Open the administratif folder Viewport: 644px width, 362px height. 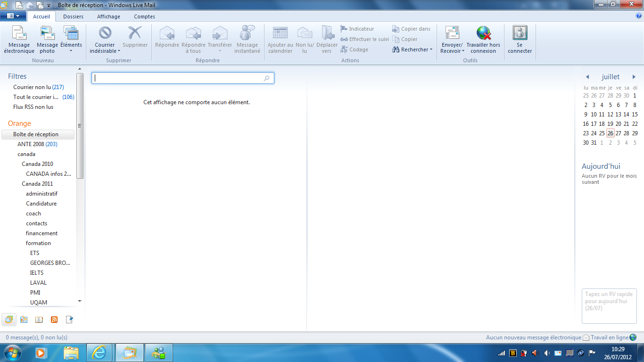(x=42, y=194)
